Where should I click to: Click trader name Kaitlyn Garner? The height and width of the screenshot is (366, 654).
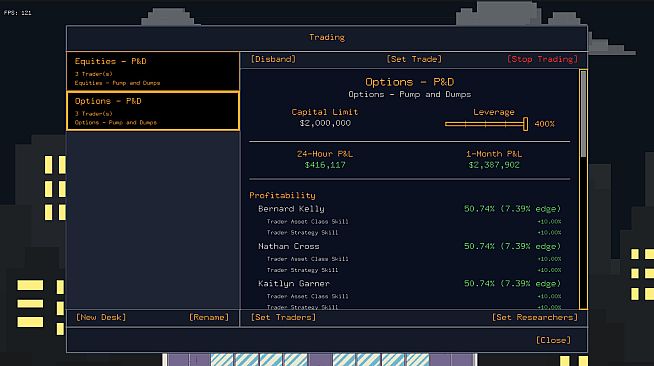pyautogui.click(x=294, y=283)
